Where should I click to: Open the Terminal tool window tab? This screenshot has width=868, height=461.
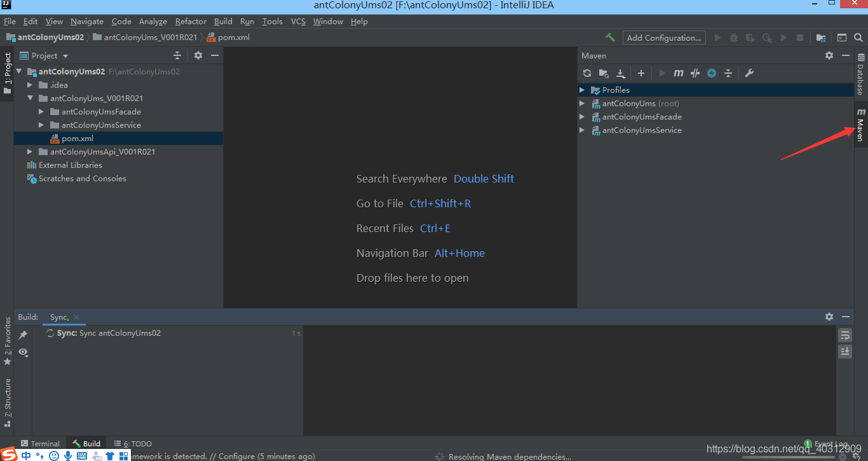coord(40,443)
